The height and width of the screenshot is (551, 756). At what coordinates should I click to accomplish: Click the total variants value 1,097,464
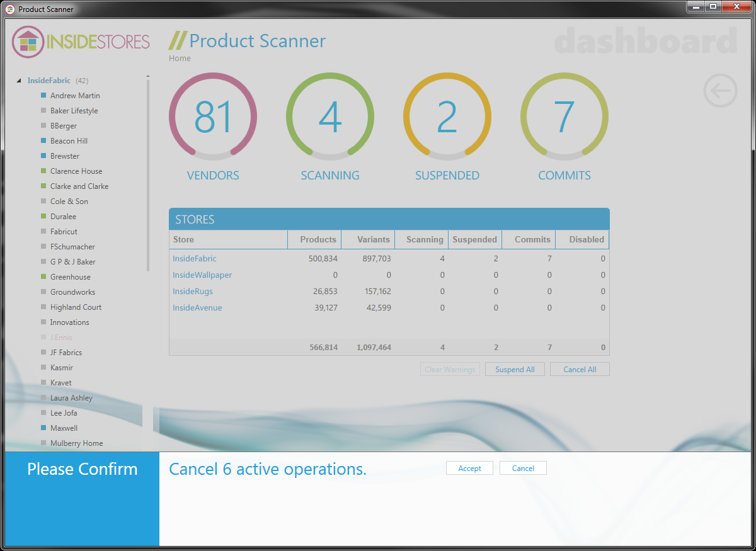pos(374,348)
